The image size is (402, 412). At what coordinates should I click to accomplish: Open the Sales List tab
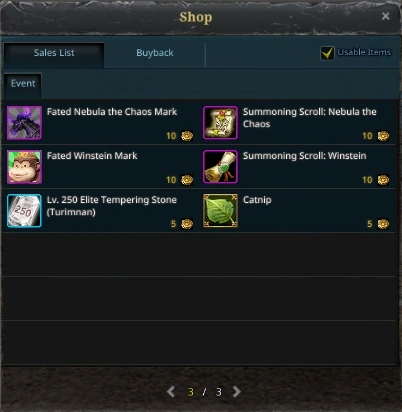(54, 53)
